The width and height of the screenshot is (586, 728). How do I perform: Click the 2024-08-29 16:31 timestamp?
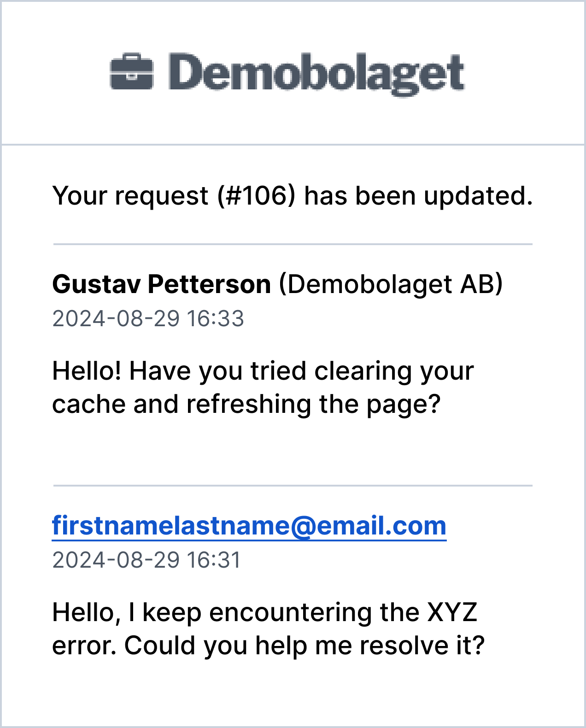146,560
